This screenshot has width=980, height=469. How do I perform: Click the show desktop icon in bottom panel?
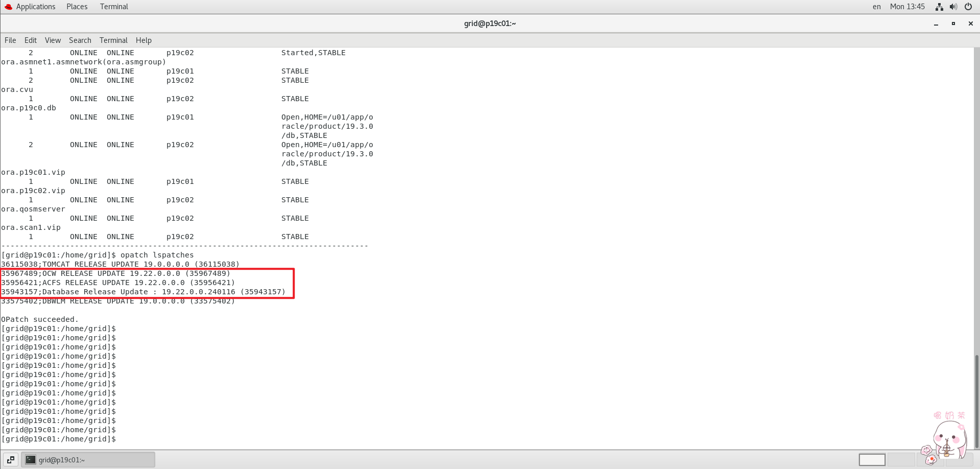[11, 460]
